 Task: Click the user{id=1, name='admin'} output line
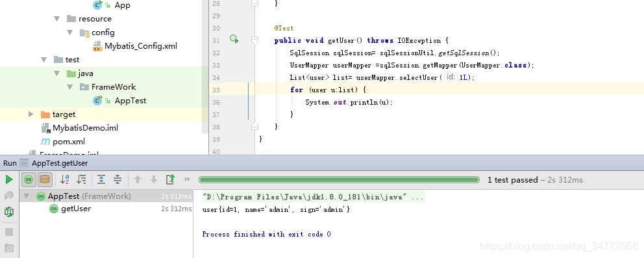[276, 210]
